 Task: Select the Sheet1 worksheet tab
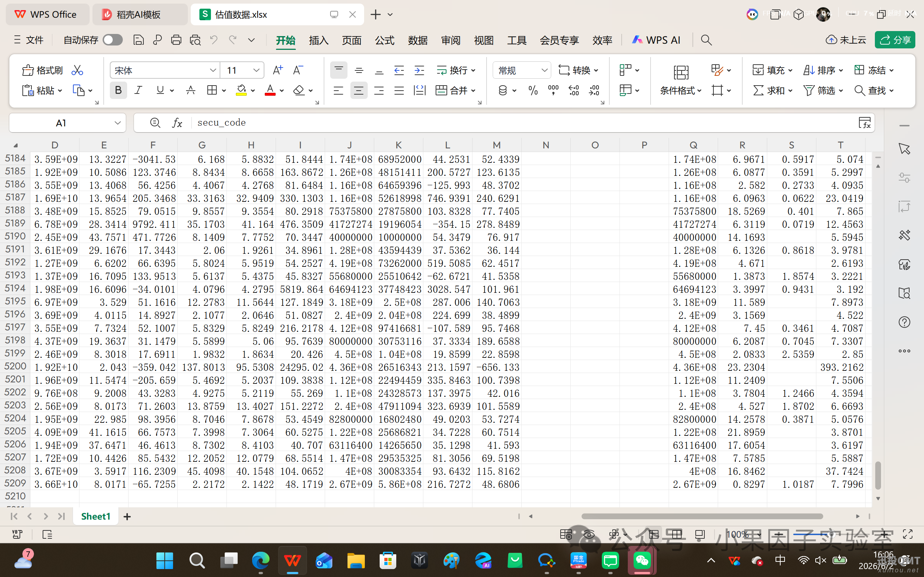coord(95,516)
